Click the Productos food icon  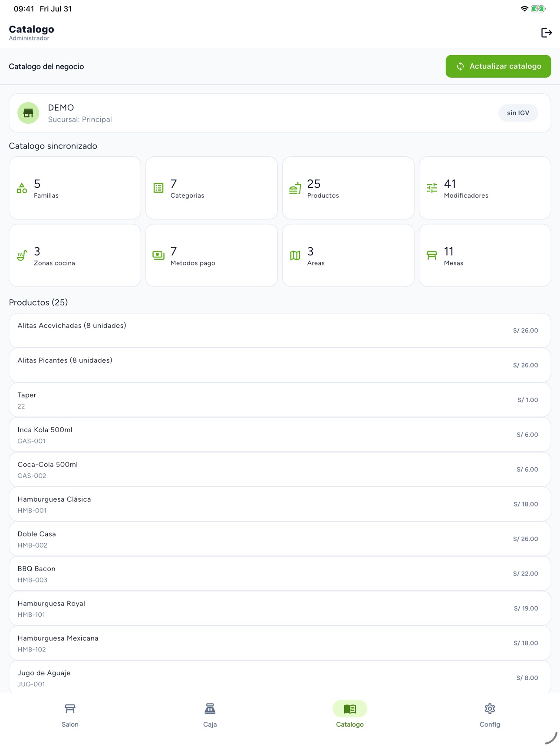coord(295,188)
